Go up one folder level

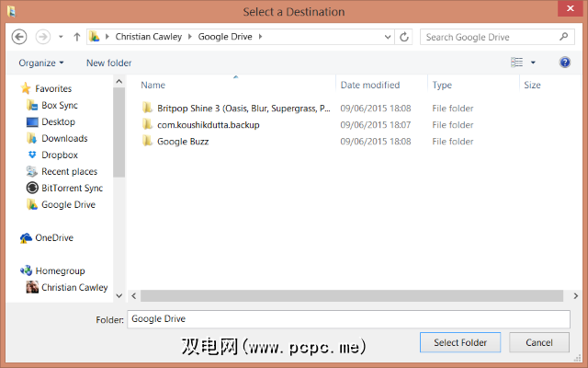point(77,37)
